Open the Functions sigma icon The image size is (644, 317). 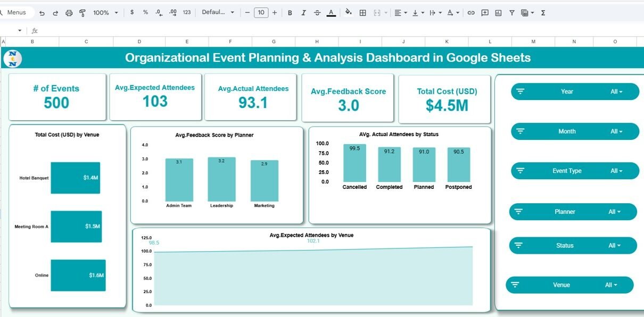click(x=543, y=13)
